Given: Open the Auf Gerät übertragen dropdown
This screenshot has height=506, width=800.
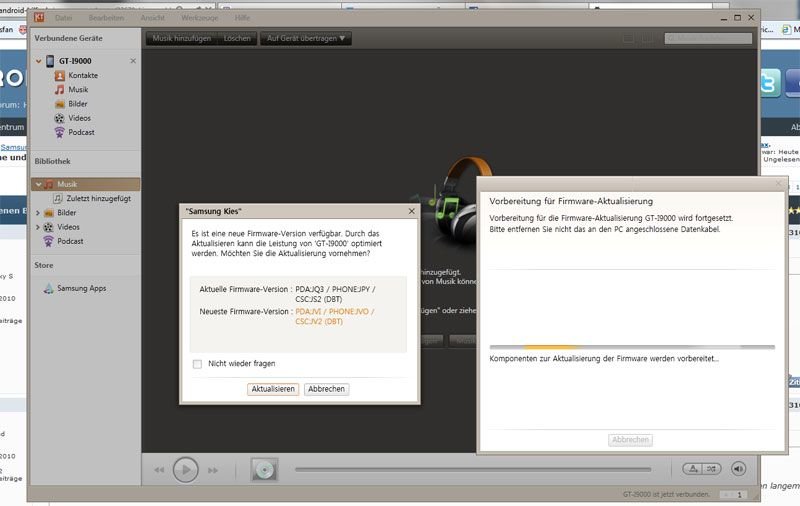Looking at the screenshot, I should [306, 38].
